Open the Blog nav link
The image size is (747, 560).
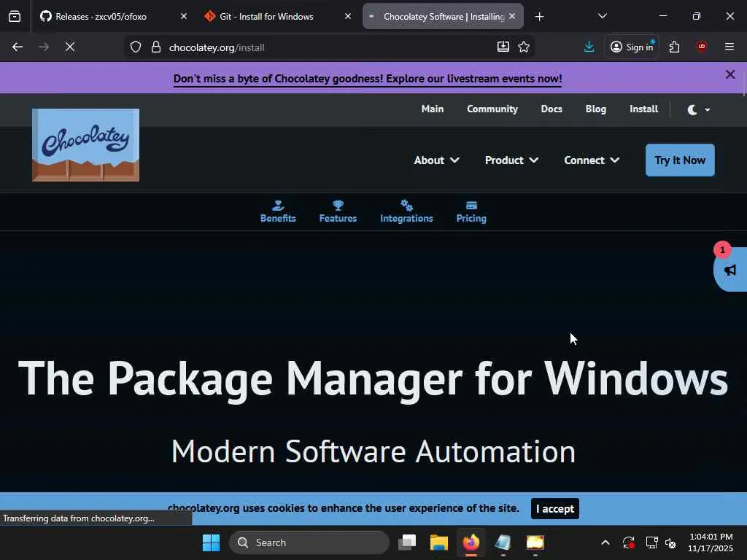[x=595, y=109]
